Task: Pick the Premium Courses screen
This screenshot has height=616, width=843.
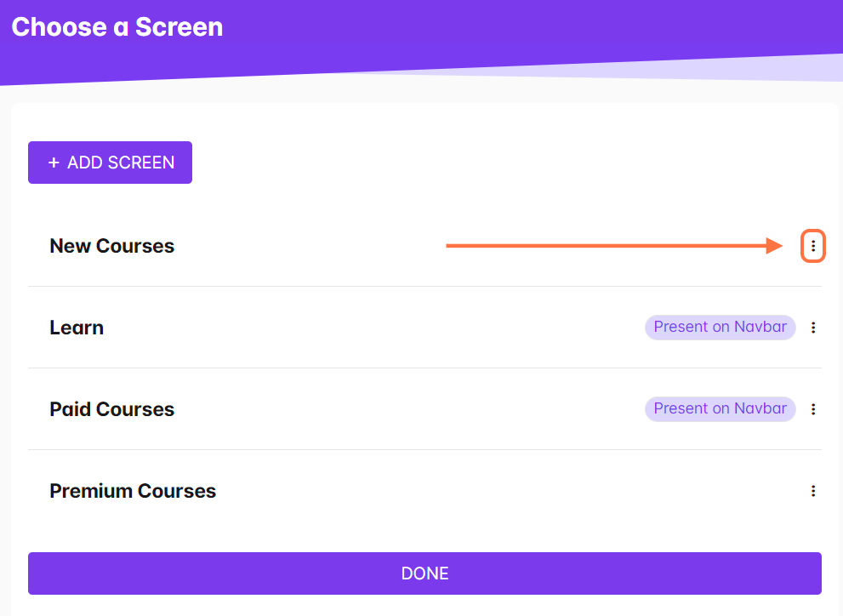Action: pos(133,491)
